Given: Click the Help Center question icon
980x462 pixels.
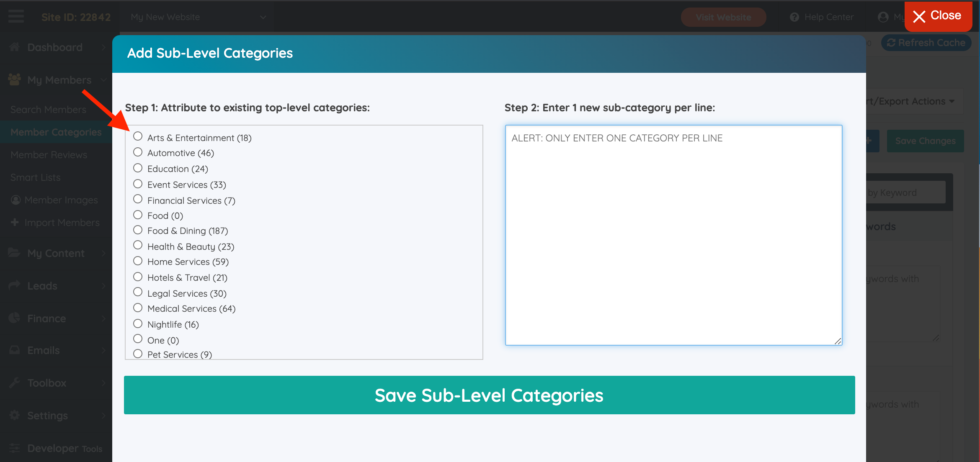Looking at the screenshot, I should tap(794, 17).
